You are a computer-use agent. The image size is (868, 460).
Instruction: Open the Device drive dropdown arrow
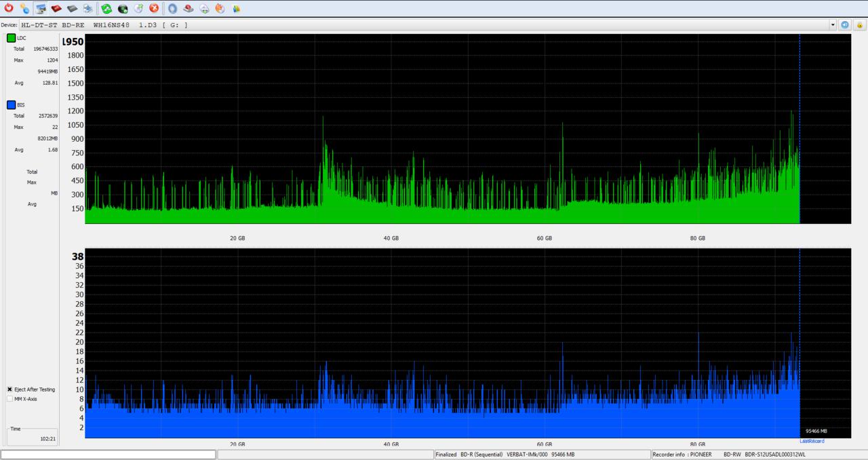pos(833,24)
